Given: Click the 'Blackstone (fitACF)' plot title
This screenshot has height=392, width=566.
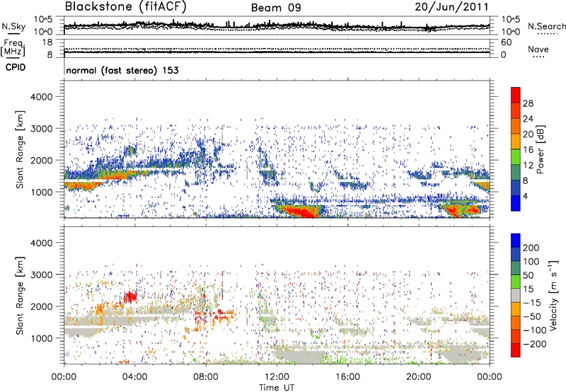Looking at the screenshot, I should [x=126, y=7].
